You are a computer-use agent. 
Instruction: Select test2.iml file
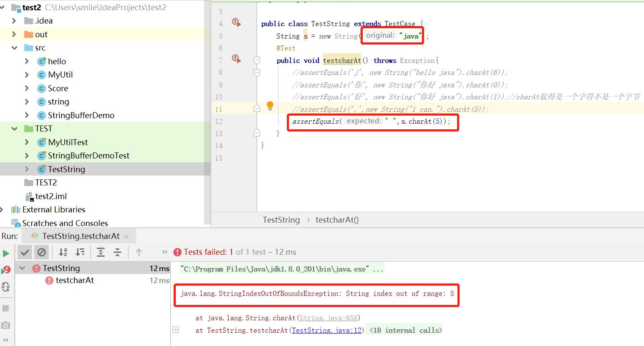[x=51, y=196]
